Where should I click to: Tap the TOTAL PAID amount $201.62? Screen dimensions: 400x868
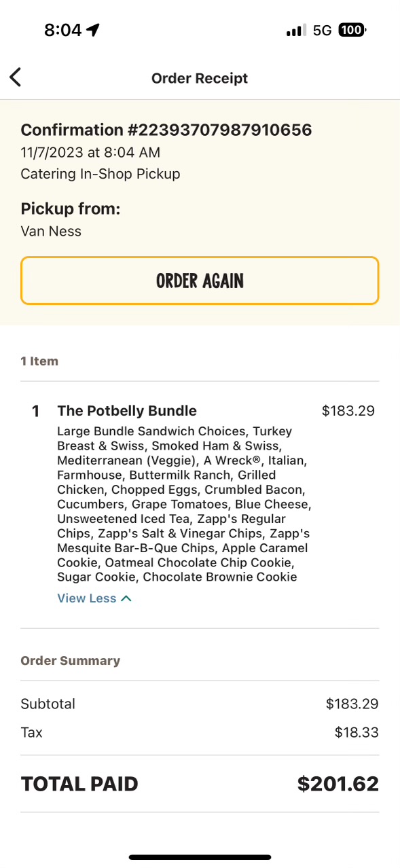[338, 783]
